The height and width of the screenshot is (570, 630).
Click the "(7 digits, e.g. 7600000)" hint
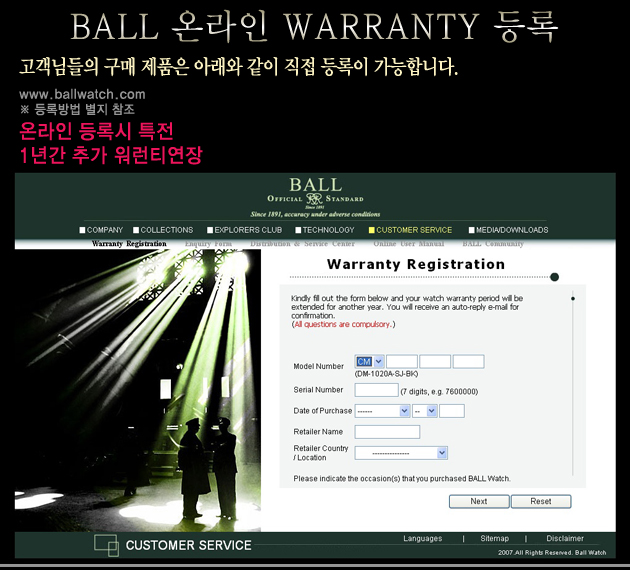coord(439,392)
